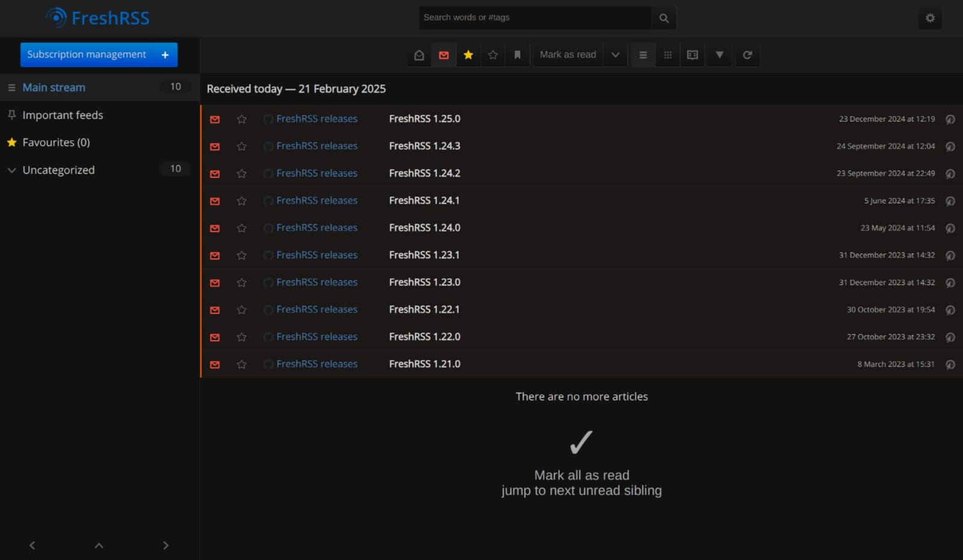
Task: Star the FreshRSS 1.24.3 article
Action: [x=241, y=146]
